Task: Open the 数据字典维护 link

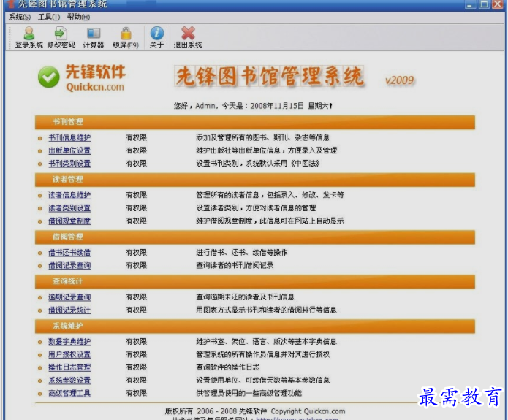Action: coord(69,342)
